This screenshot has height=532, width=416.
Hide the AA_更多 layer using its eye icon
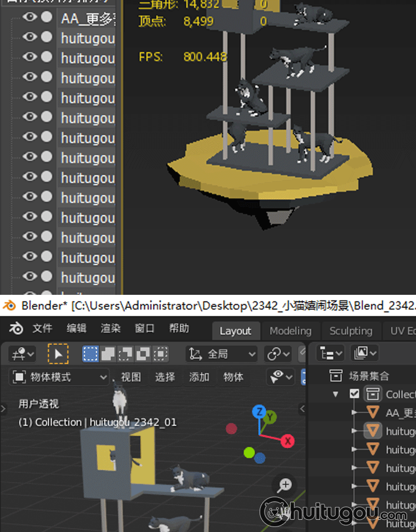(x=30, y=18)
